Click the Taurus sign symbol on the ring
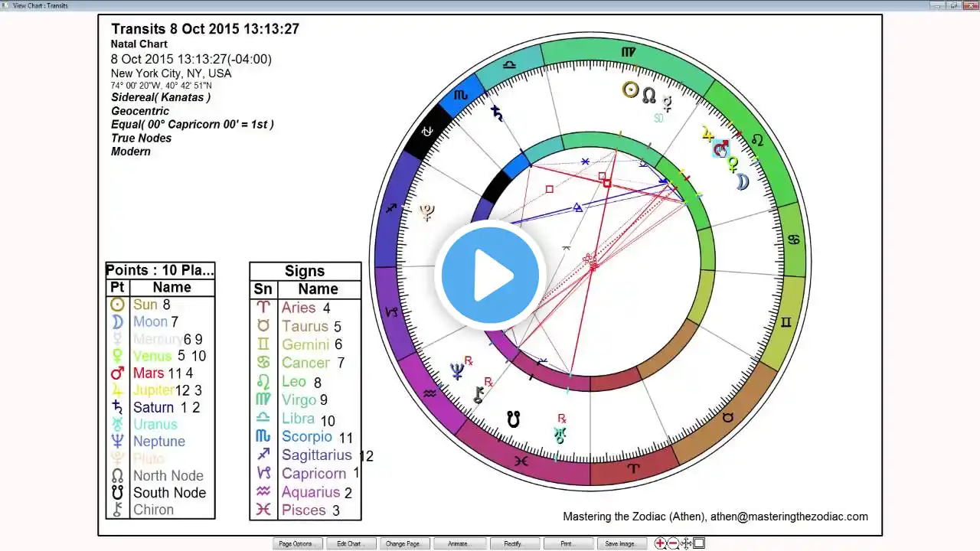Viewport: 980px width, 551px height. [x=728, y=418]
